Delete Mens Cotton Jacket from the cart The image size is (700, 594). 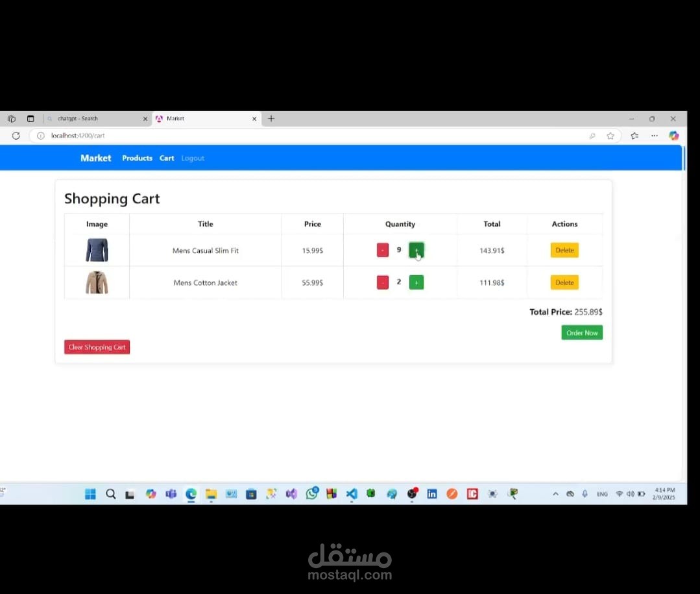(564, 282)
